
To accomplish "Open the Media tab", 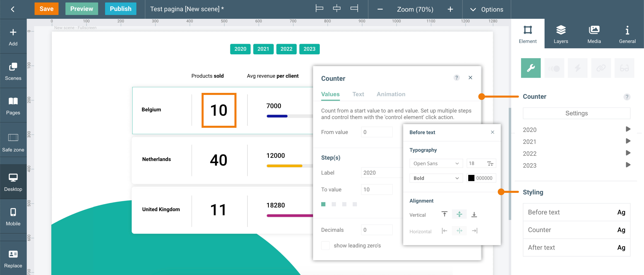I will [x=594, y=34].
